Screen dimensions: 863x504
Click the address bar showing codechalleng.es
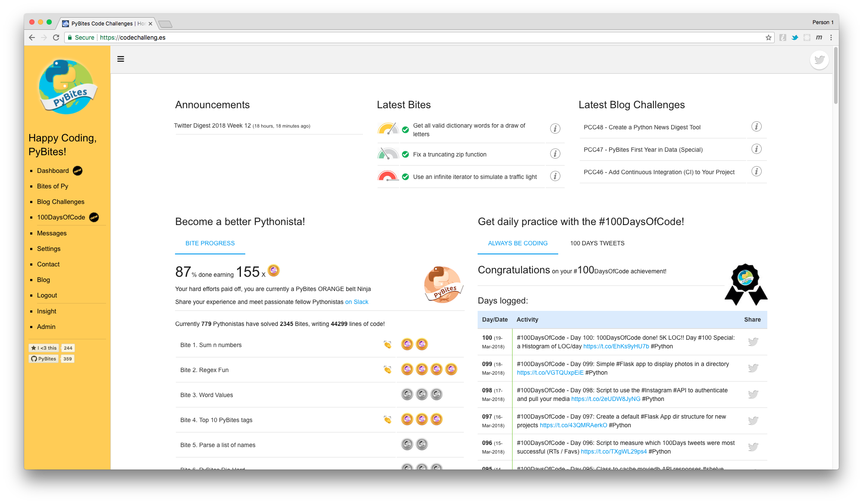pyautogui.click(x=134, y=38)
